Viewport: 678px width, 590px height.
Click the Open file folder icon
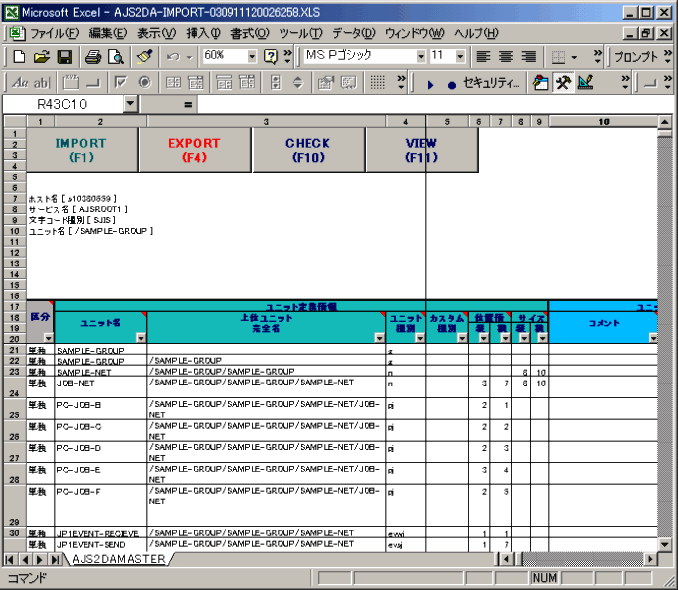point(42,57)
